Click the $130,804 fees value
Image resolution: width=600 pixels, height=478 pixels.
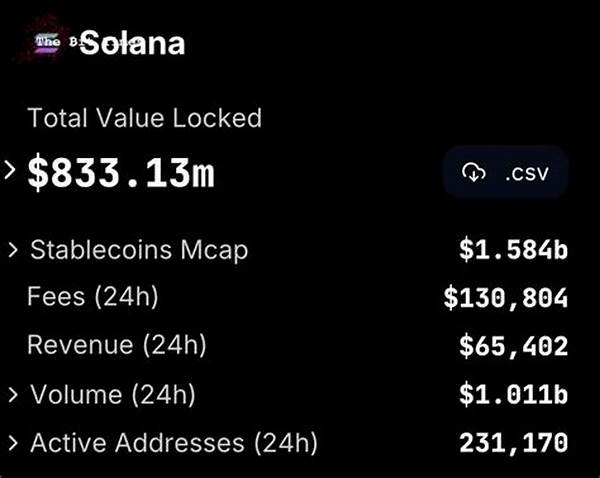pyautogui.click(x=506, y=299)
